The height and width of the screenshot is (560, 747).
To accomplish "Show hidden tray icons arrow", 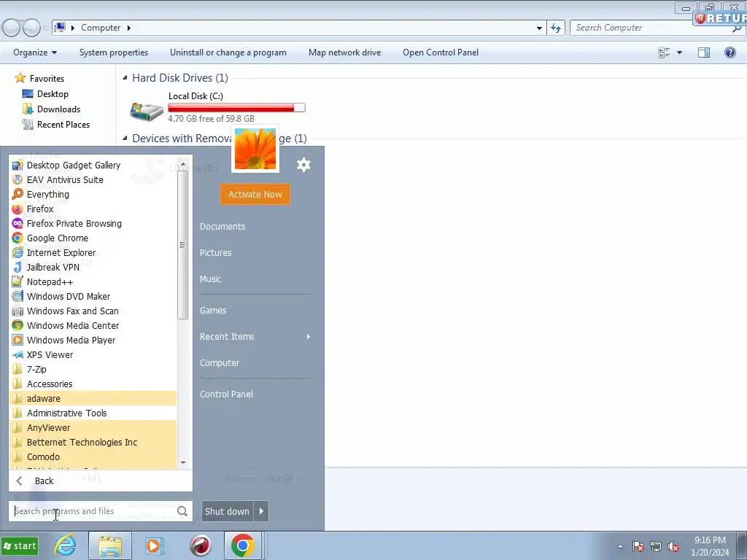I will pyautogui.click(x=620, y=547).
